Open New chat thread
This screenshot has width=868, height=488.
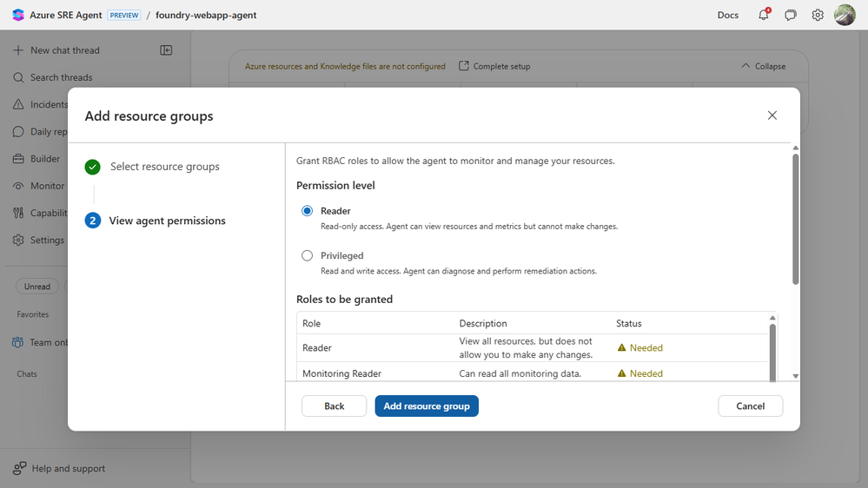65,50
